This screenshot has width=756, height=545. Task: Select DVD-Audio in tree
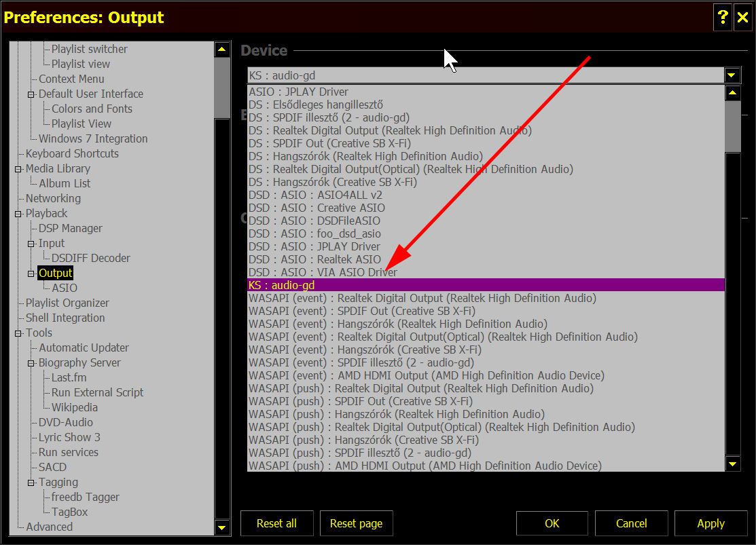66,423
